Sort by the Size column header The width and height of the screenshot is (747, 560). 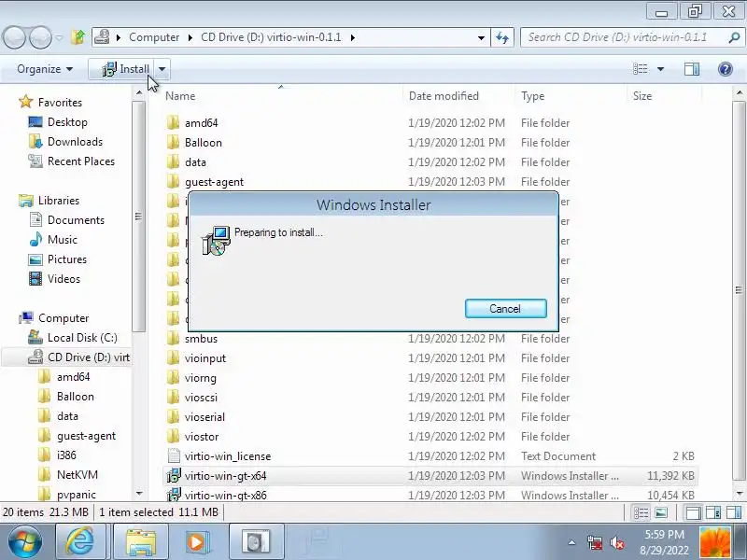pyautogui.click(x=642, y=96)
